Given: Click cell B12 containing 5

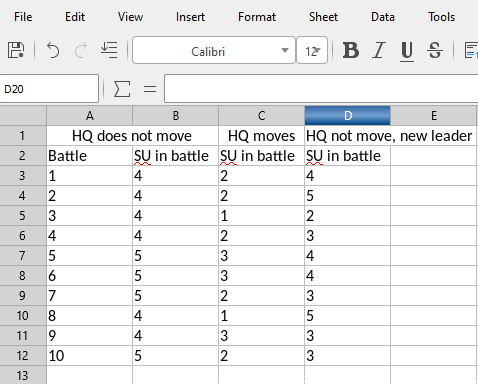Looking at the screenshot, I should coord(175,356).
